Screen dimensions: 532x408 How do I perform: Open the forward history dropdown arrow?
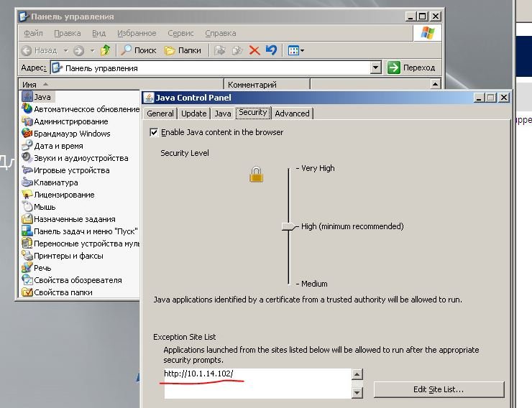92,51
